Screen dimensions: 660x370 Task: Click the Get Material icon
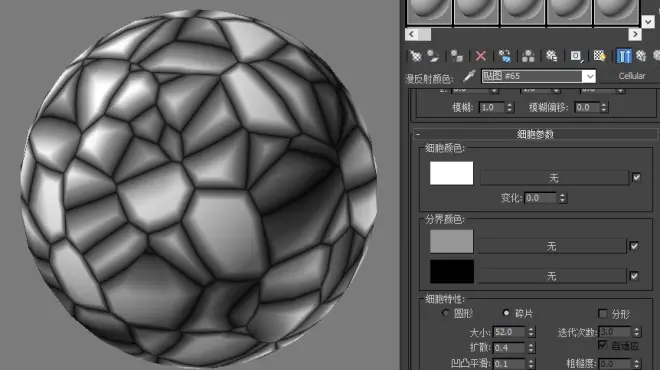tap(415, 56)
